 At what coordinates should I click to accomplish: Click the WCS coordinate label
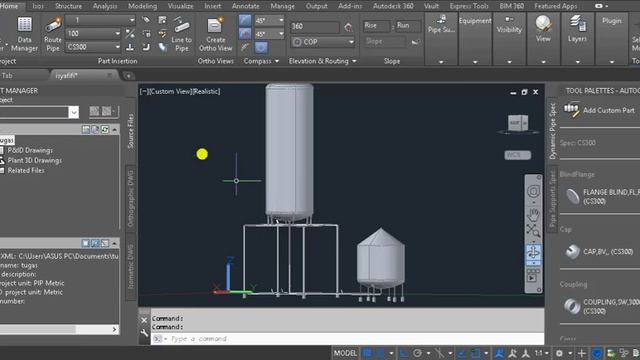(518, 155)
